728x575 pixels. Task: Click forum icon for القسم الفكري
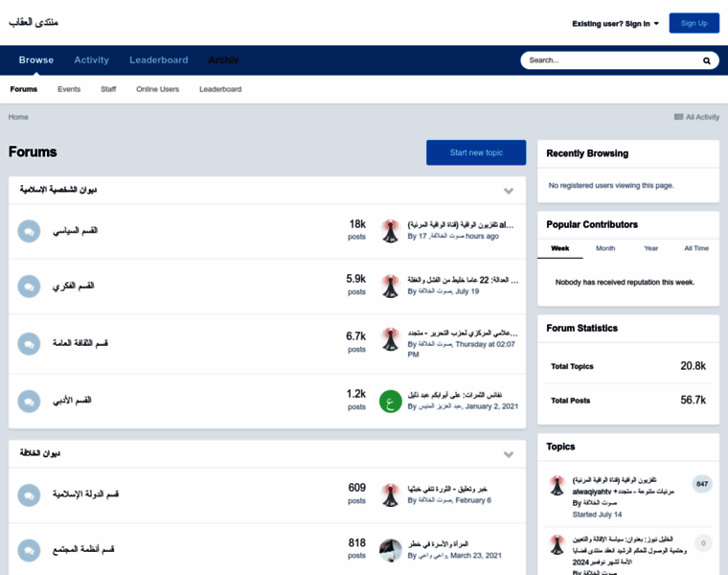29,287
